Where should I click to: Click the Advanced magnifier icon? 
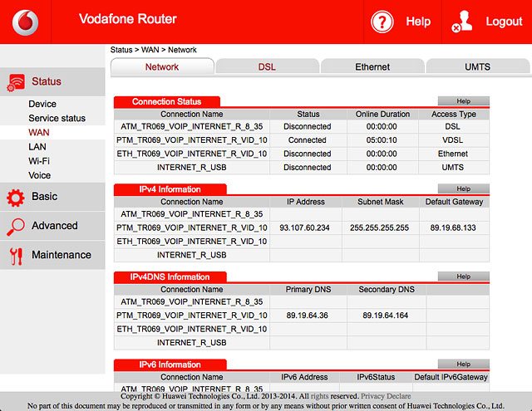tap(16, 227)
